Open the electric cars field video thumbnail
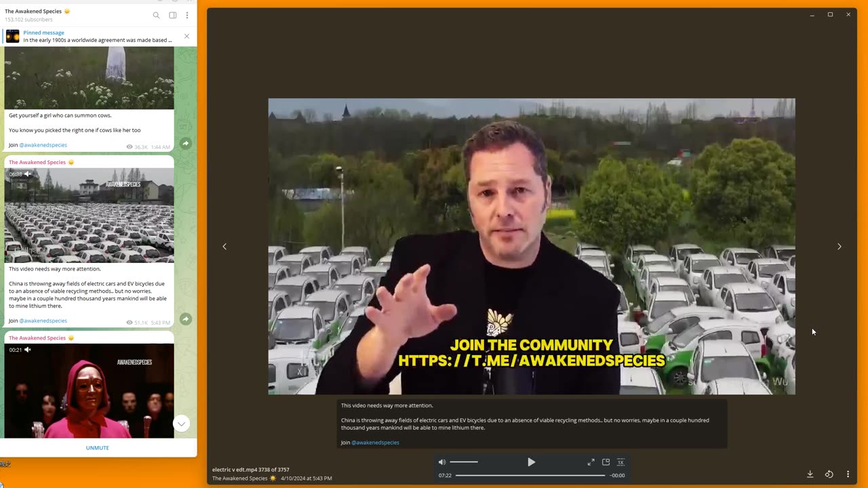 (x=90, y=216)
